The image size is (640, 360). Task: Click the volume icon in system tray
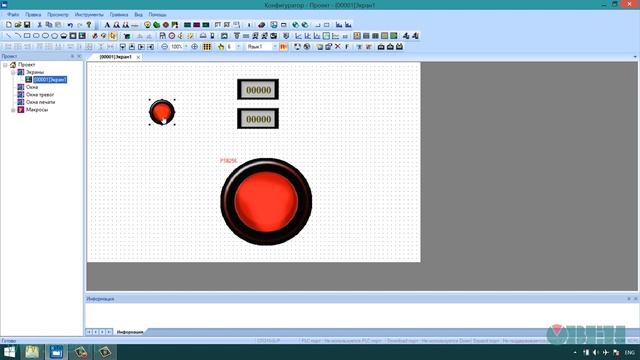[x=596, y=352]
